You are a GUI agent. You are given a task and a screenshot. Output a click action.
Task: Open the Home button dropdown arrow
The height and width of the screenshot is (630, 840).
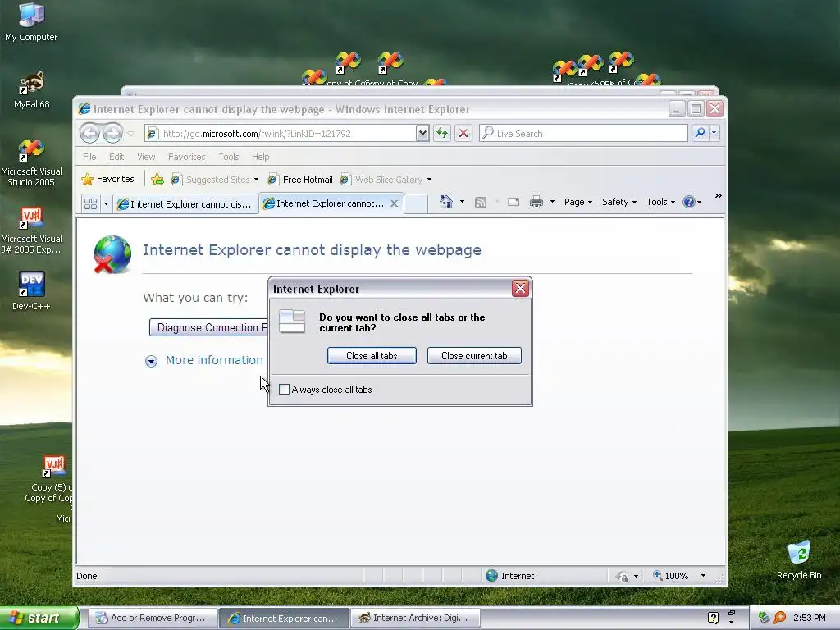pyautogui.click(x=462, y=202)
